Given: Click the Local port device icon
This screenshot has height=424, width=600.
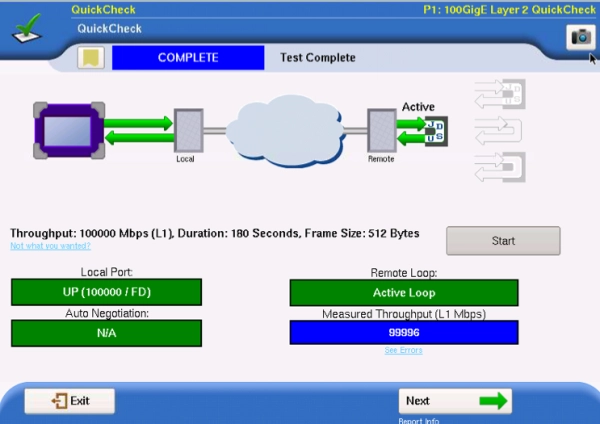Looking at the screenshot, I should pos(188,130).
